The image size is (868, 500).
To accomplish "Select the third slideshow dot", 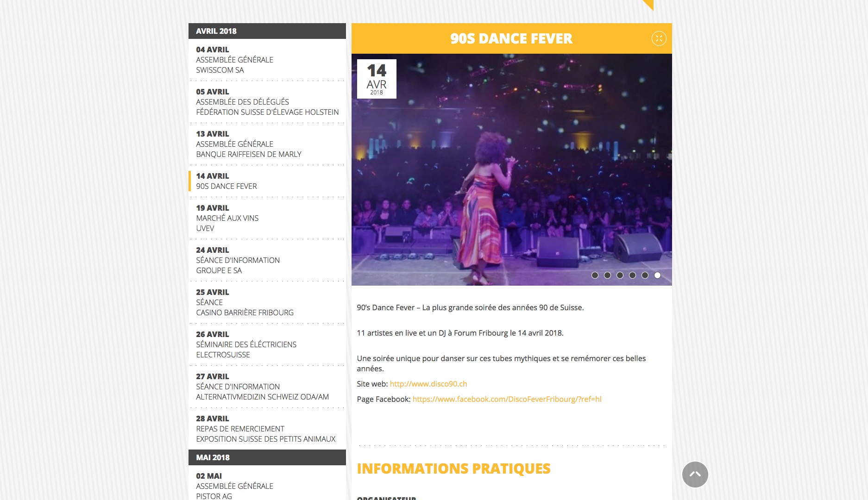I will pyautogui.click(x=620, y=275).
